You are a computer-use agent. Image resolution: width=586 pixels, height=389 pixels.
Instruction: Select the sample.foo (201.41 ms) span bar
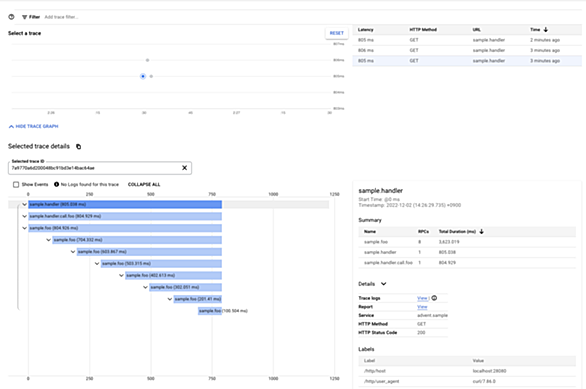click(x=198, y=299)
